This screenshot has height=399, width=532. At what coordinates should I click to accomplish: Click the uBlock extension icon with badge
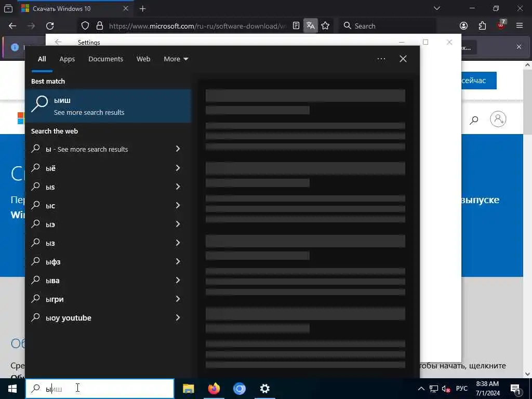tap(501, 25)
